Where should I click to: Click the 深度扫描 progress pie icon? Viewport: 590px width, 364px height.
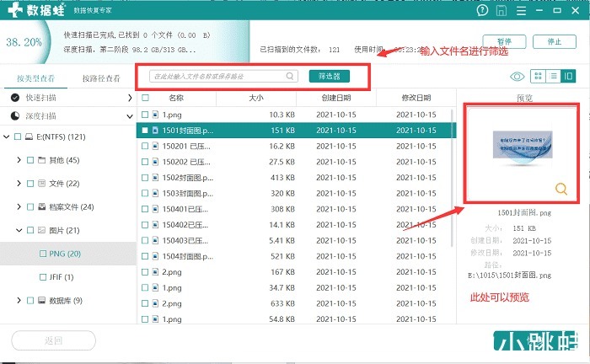[15, 115]
